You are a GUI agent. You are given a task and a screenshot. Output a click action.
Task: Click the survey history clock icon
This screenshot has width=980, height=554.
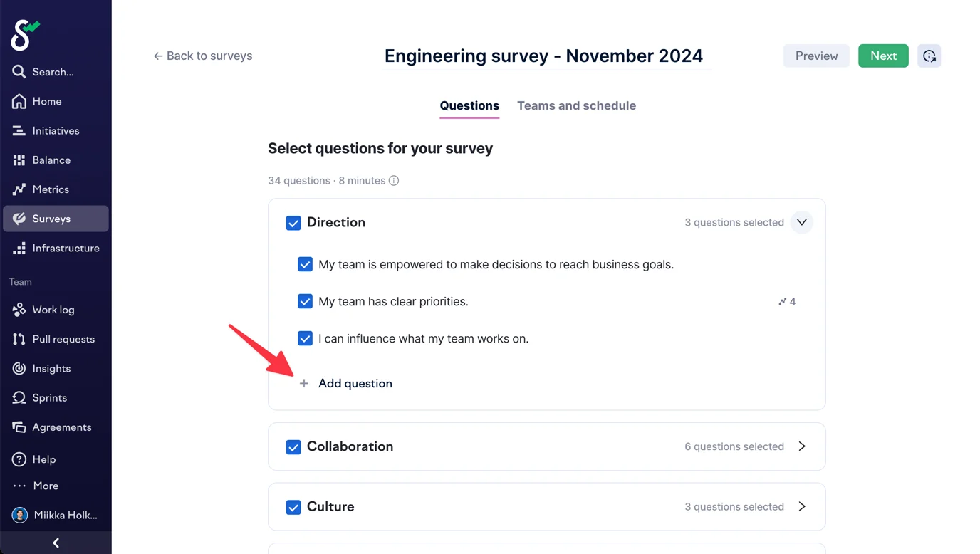[929, 56]
